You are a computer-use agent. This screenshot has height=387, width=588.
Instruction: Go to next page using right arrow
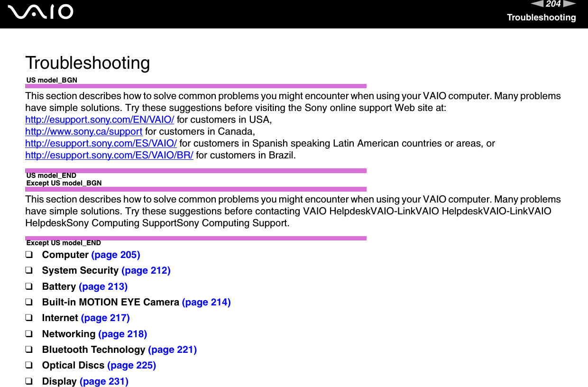[x=570, y=4]
